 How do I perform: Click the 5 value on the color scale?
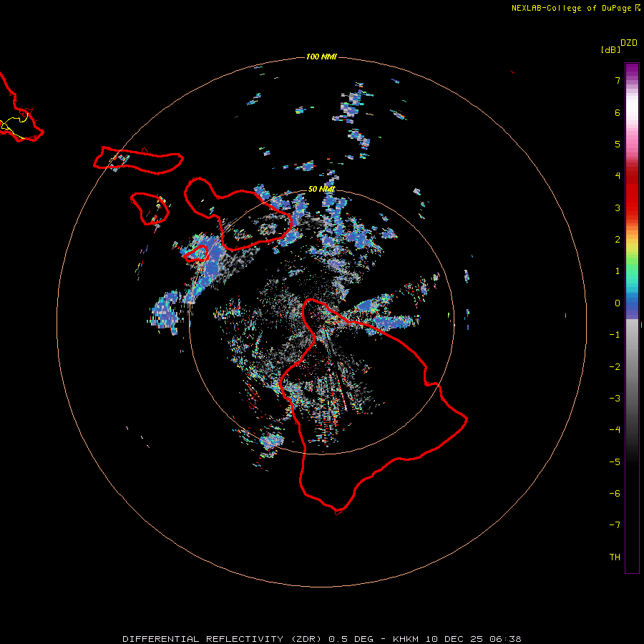618,144
